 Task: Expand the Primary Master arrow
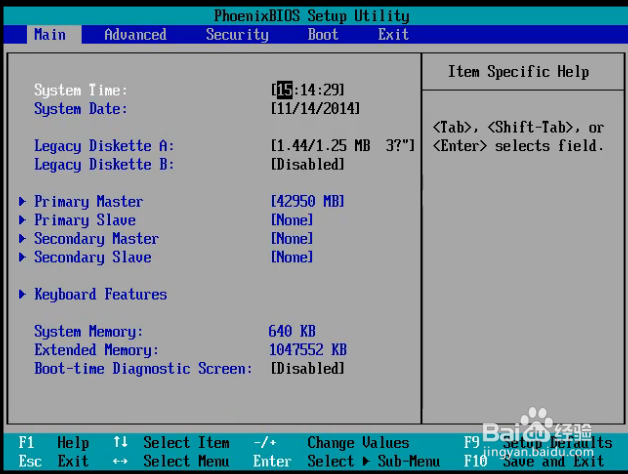(x=22, y=201)
